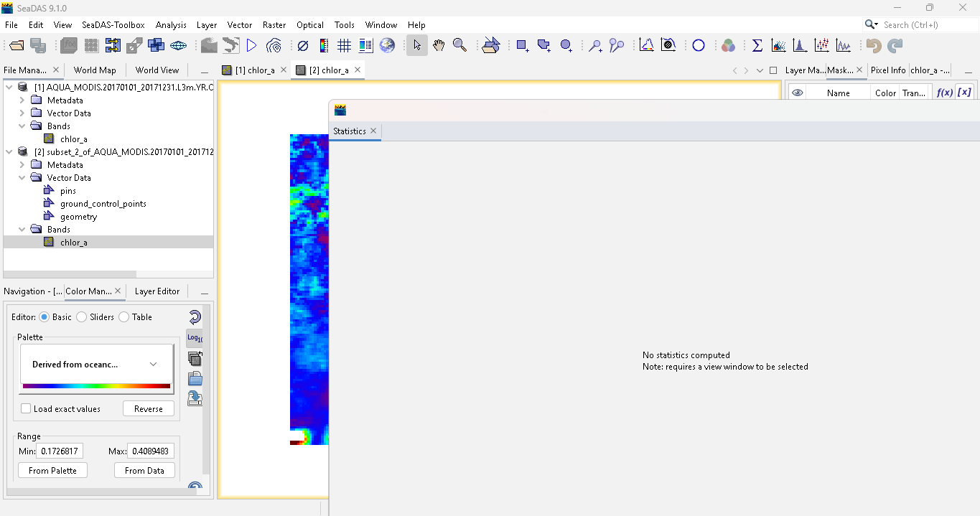The height and width of the screenshot is (516, 980).
Task: Collapse product [1] AQUA_MODIS tree node
Action: click(x=9, y=88)
